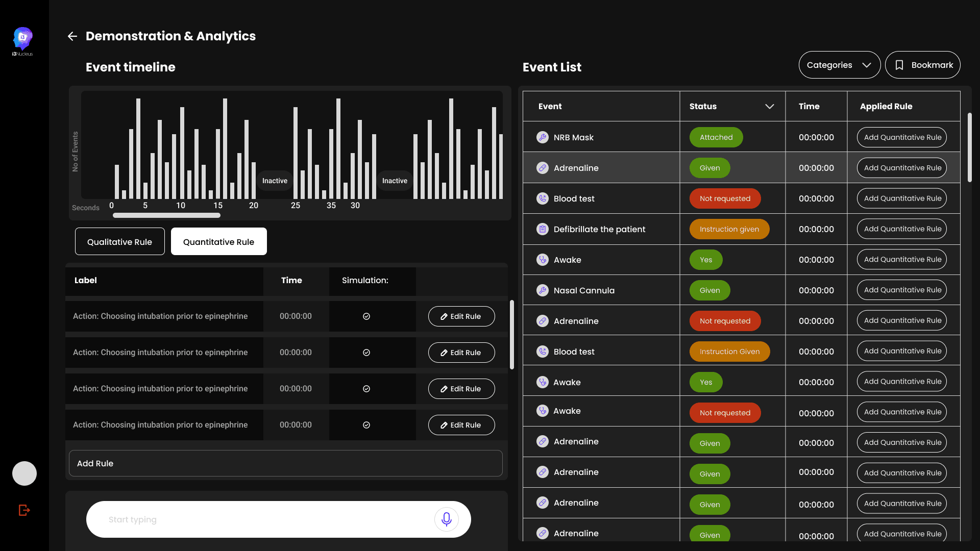Click the bookmark icon in the Bookmark button

[x=899, y=65]
